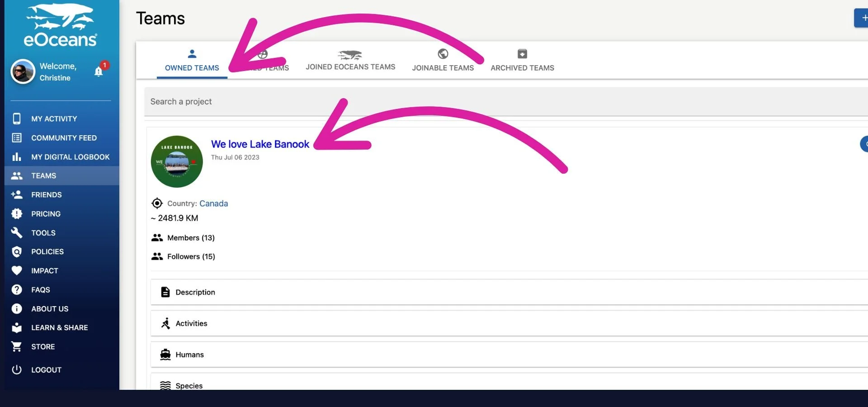
Task: Open Learn & Share label
Action: click(60, 327)
